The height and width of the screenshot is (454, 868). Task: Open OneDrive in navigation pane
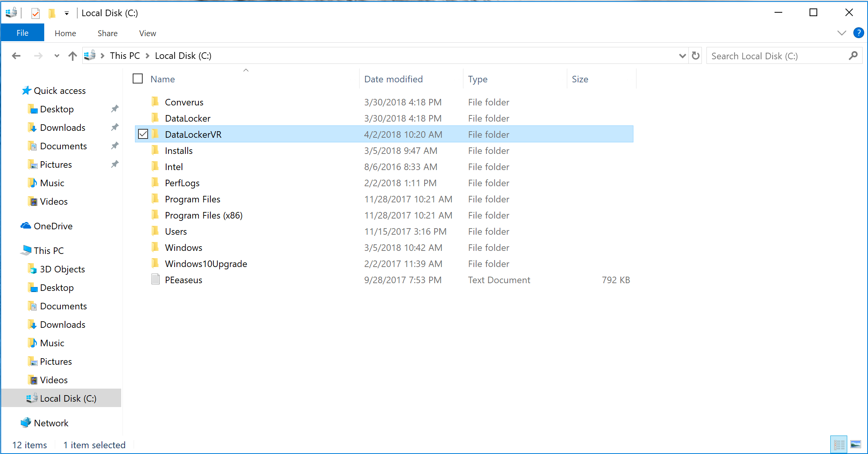click(x=53, y=226)
